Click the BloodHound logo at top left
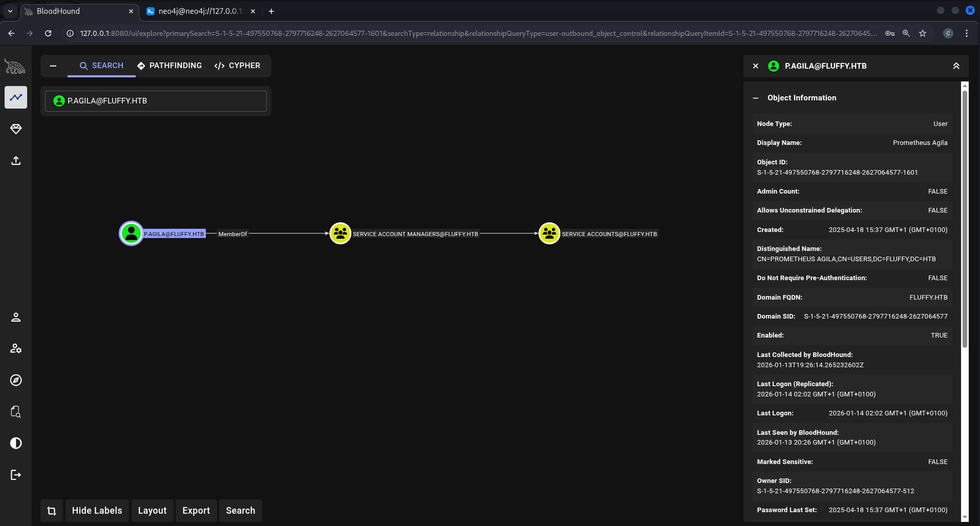This screenshot has width=980, height=526. click(15, 66)
